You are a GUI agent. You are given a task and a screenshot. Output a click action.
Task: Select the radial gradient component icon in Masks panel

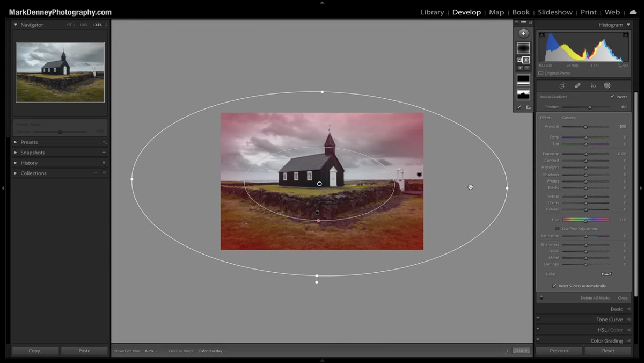[526, 60]
